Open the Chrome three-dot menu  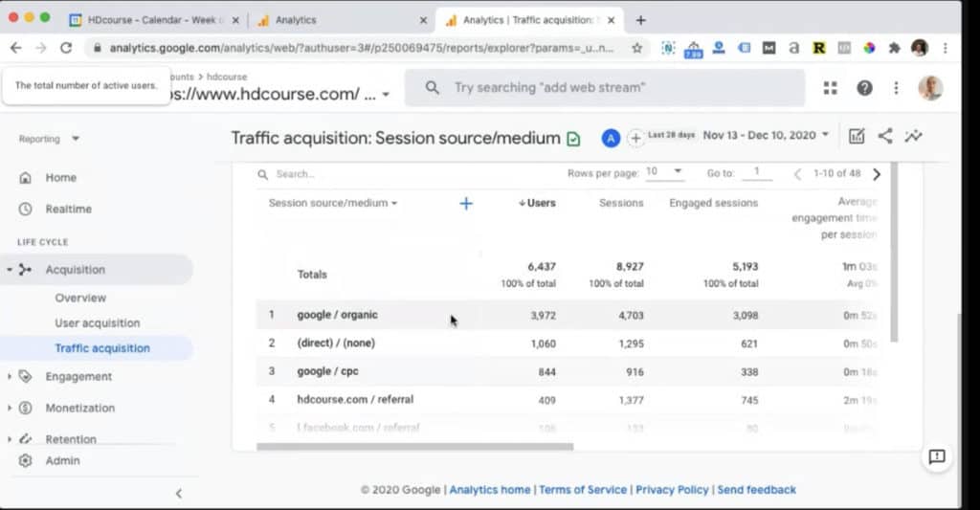point(945,48)
